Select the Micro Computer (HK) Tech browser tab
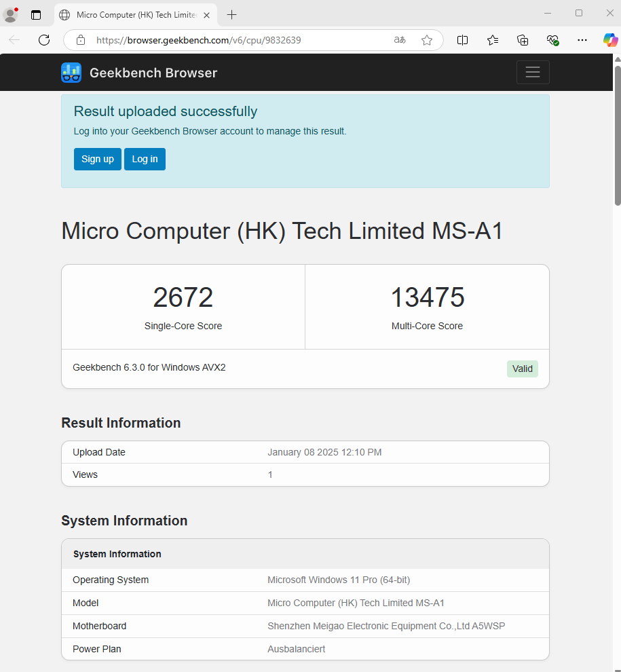This screenshot has width=621, height=672. point(136,15)
